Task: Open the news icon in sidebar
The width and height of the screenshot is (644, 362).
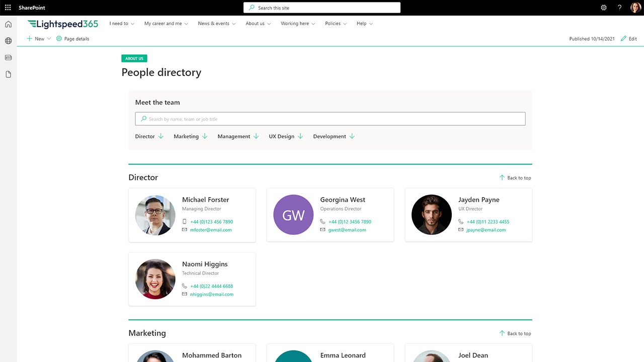Action: [8, 57]
